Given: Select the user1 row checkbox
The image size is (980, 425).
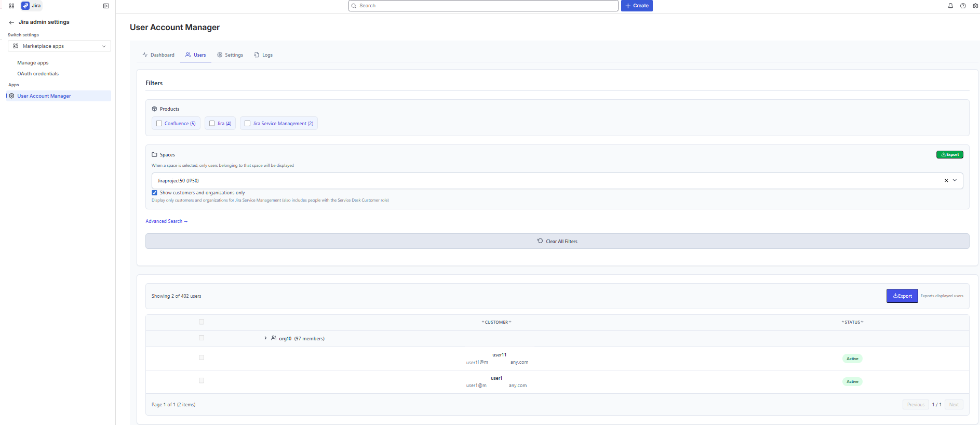Looking at the screenshot, I should pyautogui.click(x=202, y=380).
